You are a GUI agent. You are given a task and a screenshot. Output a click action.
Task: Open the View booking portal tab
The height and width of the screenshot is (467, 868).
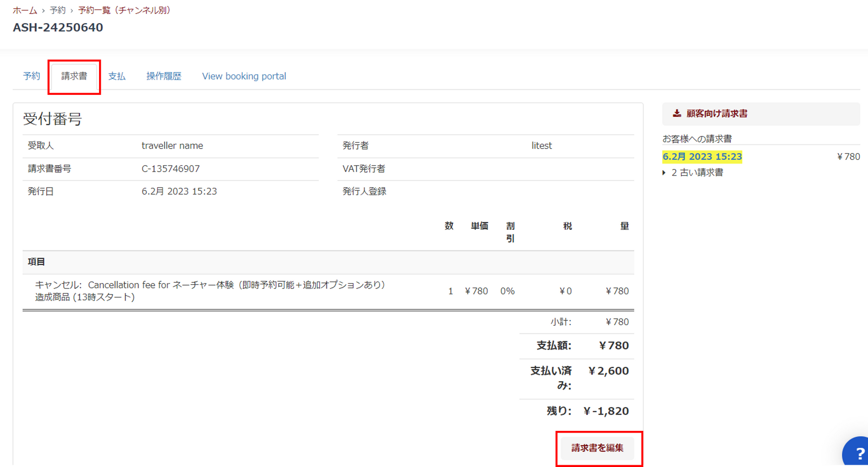[x=244, y=76]
